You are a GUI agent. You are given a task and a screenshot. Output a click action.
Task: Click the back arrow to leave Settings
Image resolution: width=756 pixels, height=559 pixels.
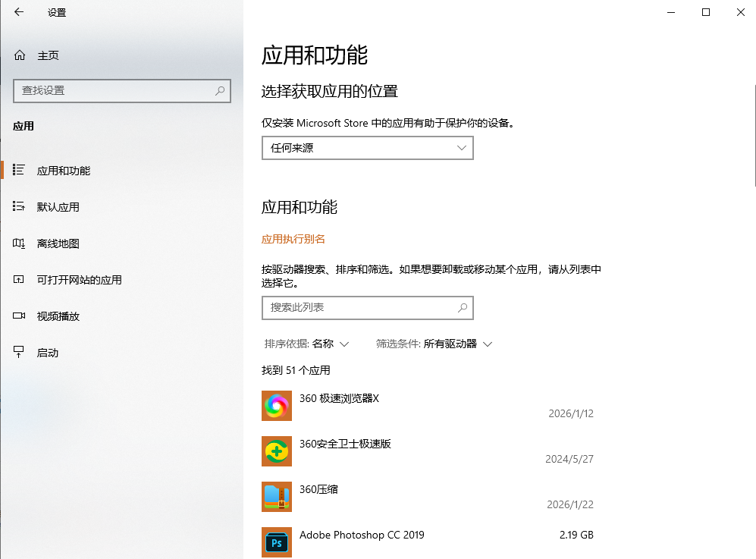(17, 12)
